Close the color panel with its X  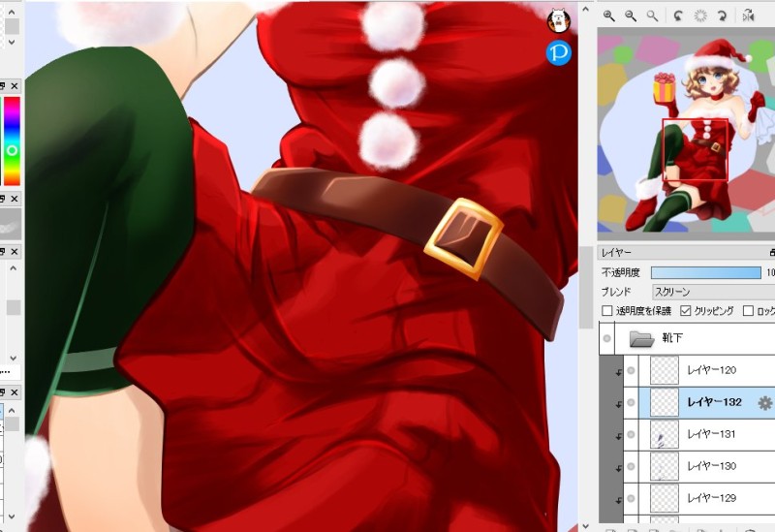click(15, 86)
